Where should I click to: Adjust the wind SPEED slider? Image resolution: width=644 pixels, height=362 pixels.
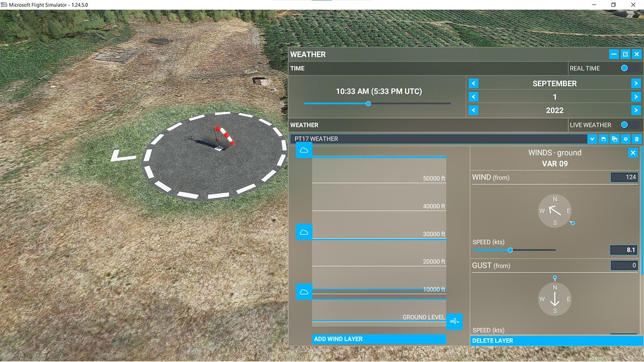tap(510, 249)
